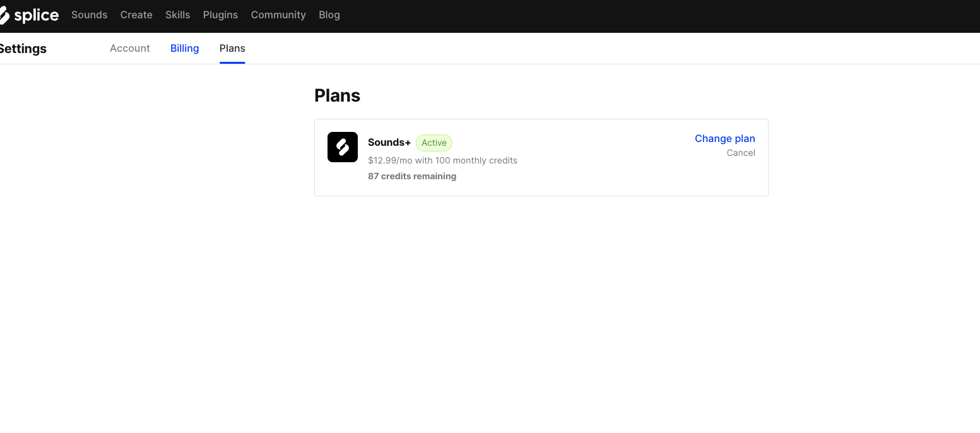Switch to the Billing settings tab
980x433 pixels.
click(185, 48)
